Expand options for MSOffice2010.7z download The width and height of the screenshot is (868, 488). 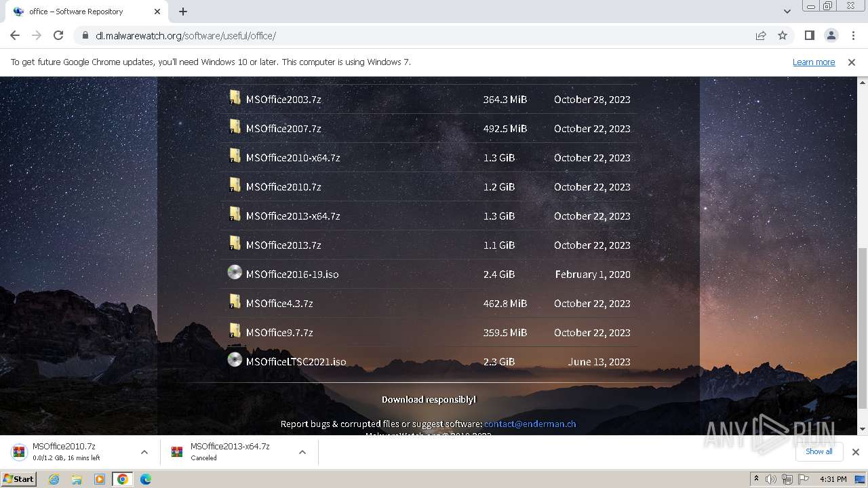click(144, 452)
